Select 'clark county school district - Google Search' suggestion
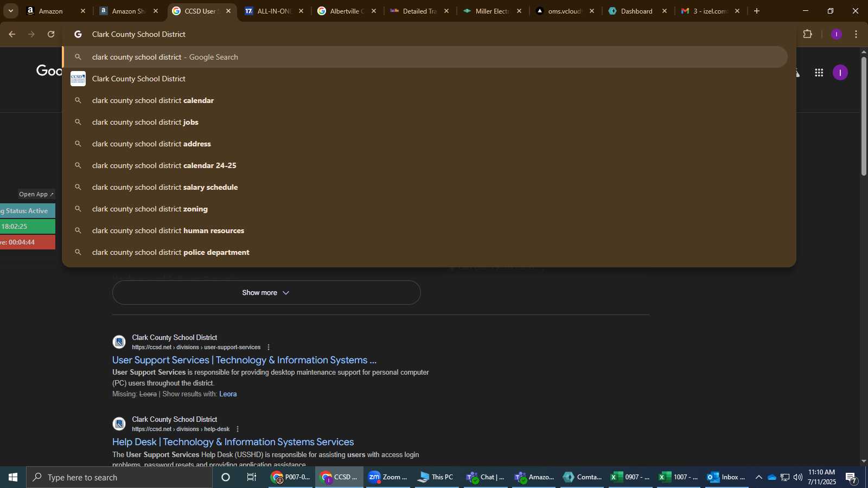This screenshot has width=868, height=488. click(425, 57)
